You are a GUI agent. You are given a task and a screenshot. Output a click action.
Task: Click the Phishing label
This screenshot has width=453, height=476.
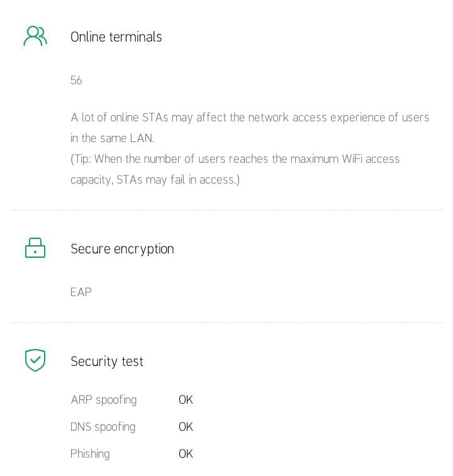tap(90, 454)
